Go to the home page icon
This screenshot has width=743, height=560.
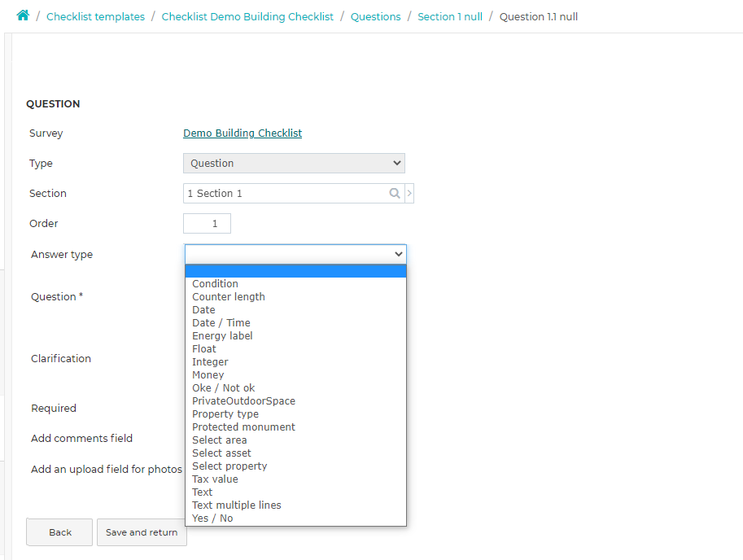(x=23, y=15)
